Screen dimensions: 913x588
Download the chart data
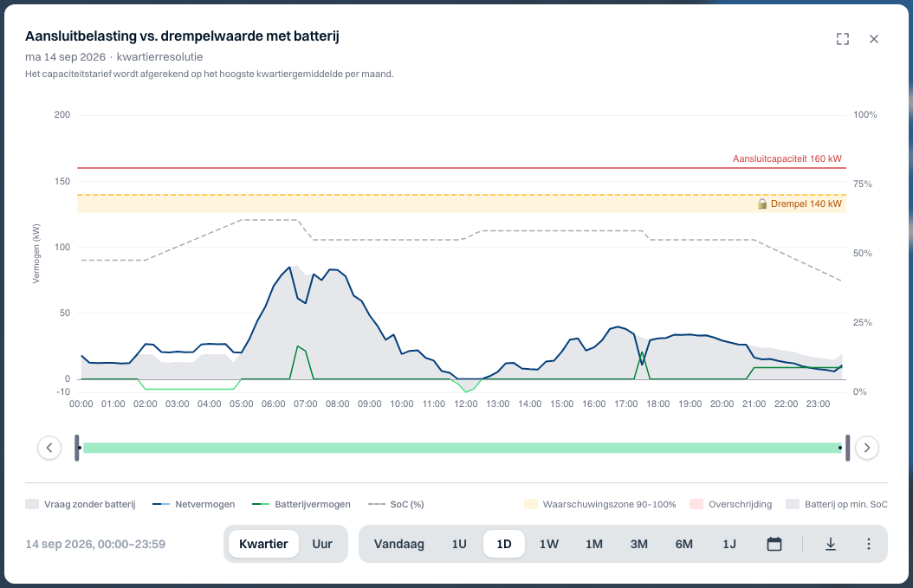(x=831, y=544)
